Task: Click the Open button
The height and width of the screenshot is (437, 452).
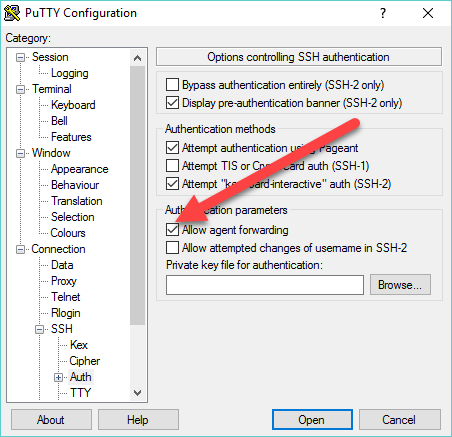Action: tap(312, 420)
